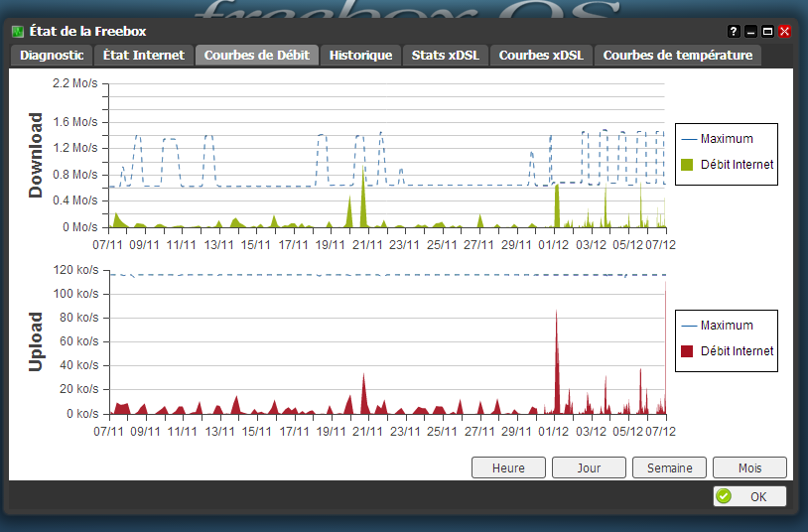Click the Download axis title

pos(35,155)
